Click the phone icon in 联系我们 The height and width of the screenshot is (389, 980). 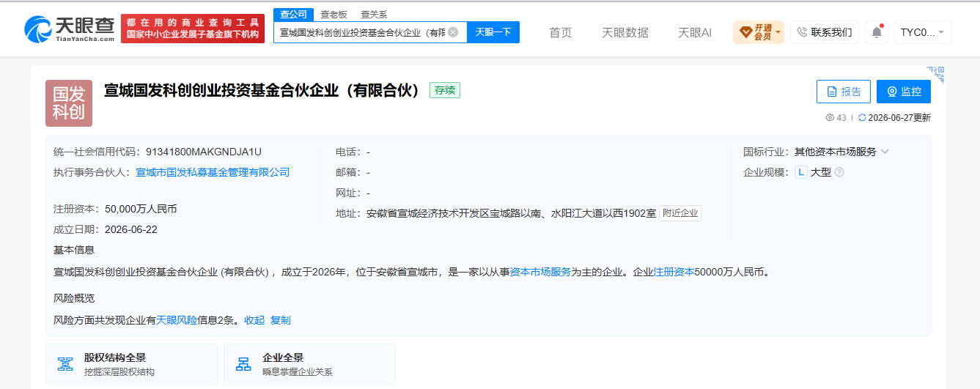tap(802, 32)
